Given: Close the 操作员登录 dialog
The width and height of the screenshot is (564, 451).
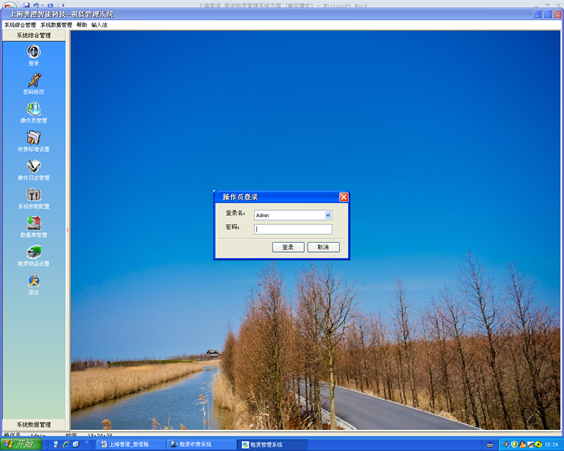Looking at the screenshot, I should click(344, 197).
